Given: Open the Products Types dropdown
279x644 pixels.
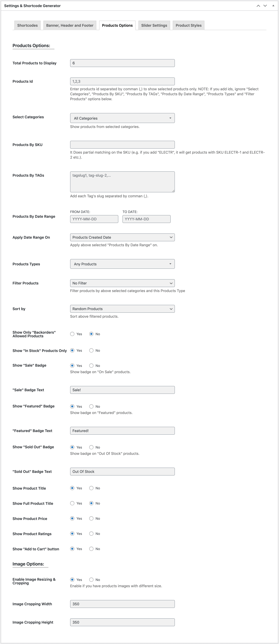Looking at the screenshot, I should (122, 264).
